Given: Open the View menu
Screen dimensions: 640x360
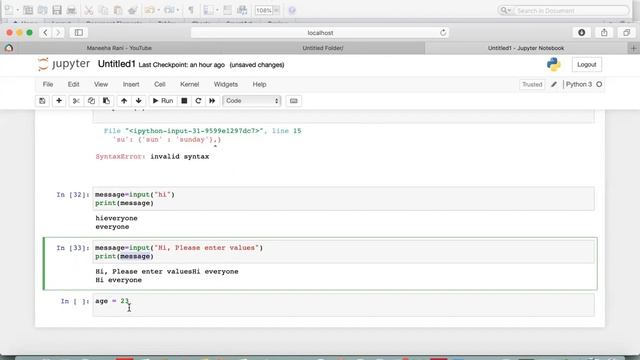Looking at the screenshot, I should 101,84.
